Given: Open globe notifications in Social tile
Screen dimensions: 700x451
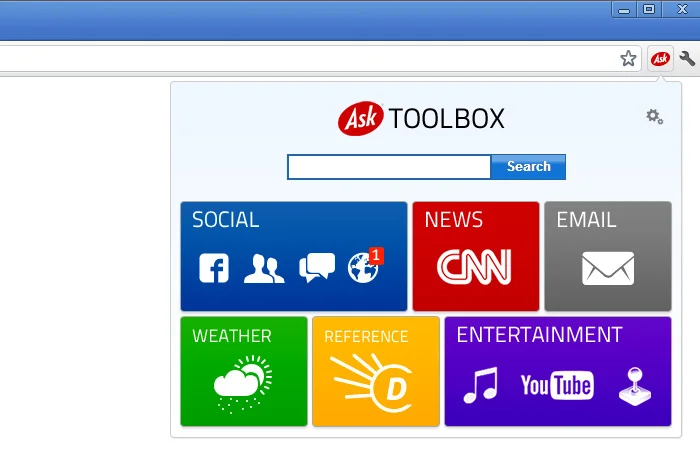Looking at the screenshot, I should (363, 268).
